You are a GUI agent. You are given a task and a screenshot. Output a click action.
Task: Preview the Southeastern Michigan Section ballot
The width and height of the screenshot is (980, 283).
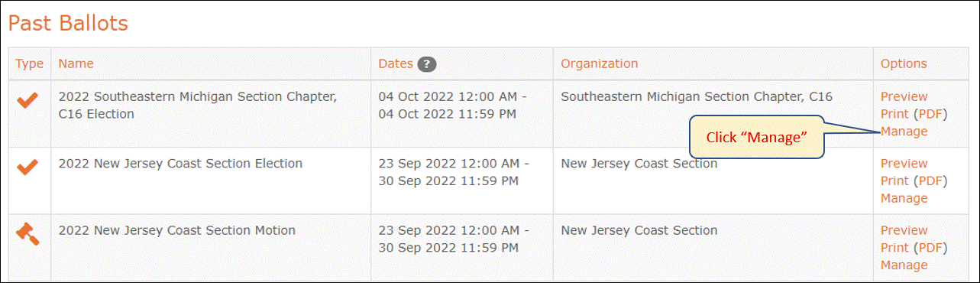(904, 96)
